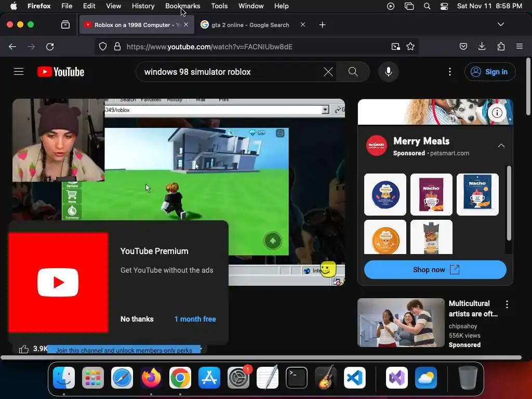Toggle picture-in-picture from address bar
The height and width of the screenshot is (399, 532).
[x=395, y=47]
